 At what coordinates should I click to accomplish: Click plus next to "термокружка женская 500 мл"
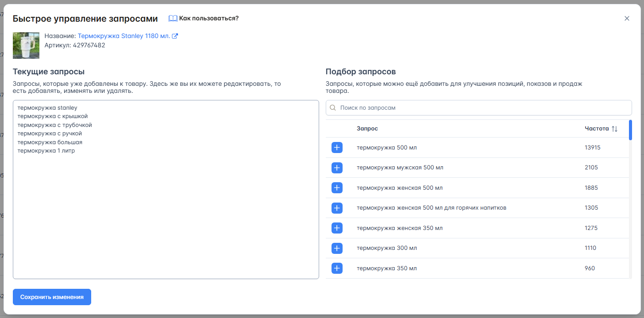click(337, 188)
